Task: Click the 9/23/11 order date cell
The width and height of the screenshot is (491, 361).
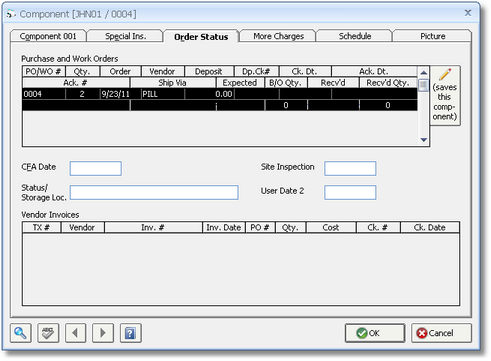Action: pos(120,94)
